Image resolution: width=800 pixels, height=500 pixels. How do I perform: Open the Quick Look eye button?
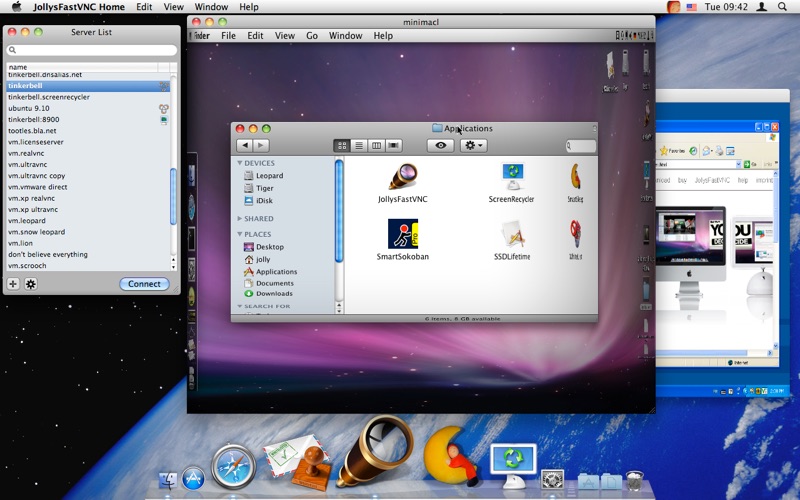(440, 146)
